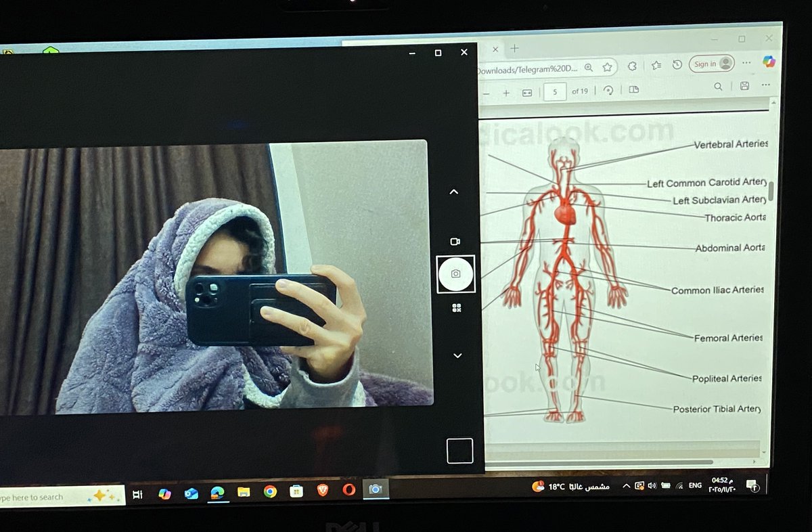Viewport: 812px width, 532px height.
Task: Toggle PDF fit to width
Action: 527,93
